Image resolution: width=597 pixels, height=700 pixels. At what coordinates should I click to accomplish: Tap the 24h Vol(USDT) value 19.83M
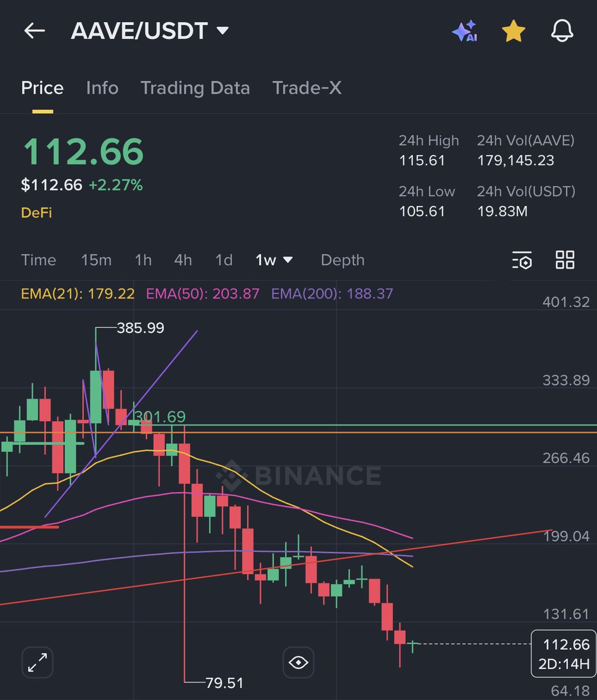click(502, 211)
